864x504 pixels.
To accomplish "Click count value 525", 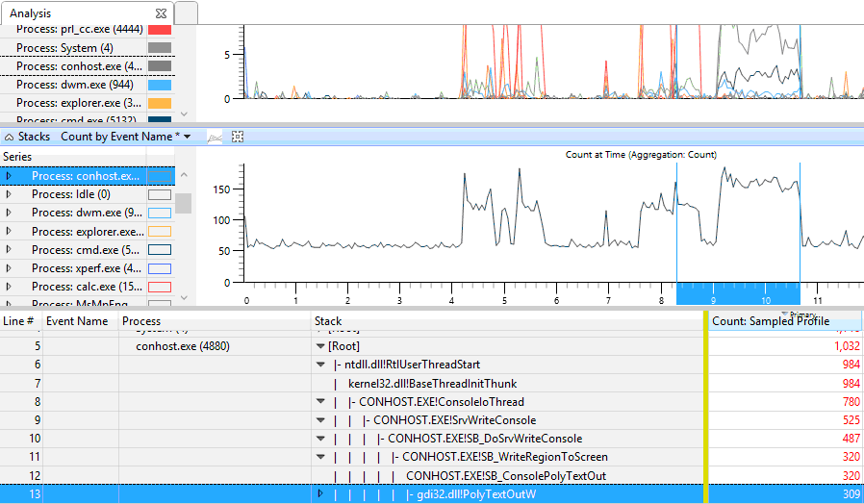I will point(851,419).
